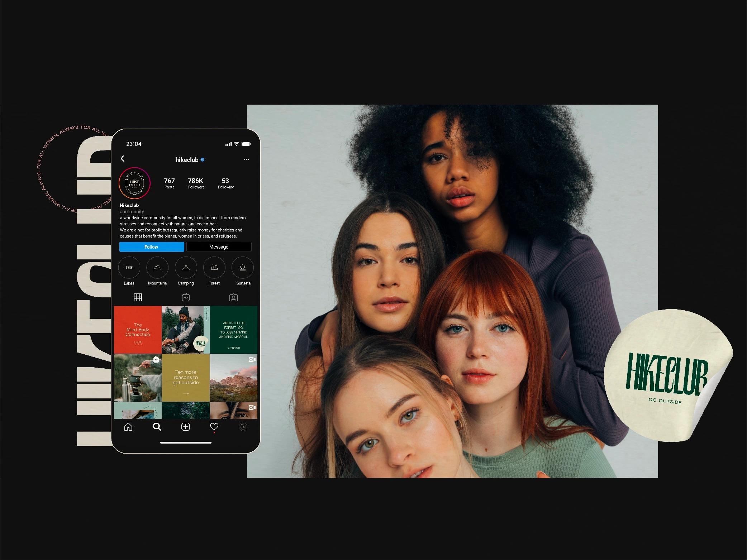Open the three-dot options menu
The image size is (747, 560).
pyautogui.click(x=246, y=159)
